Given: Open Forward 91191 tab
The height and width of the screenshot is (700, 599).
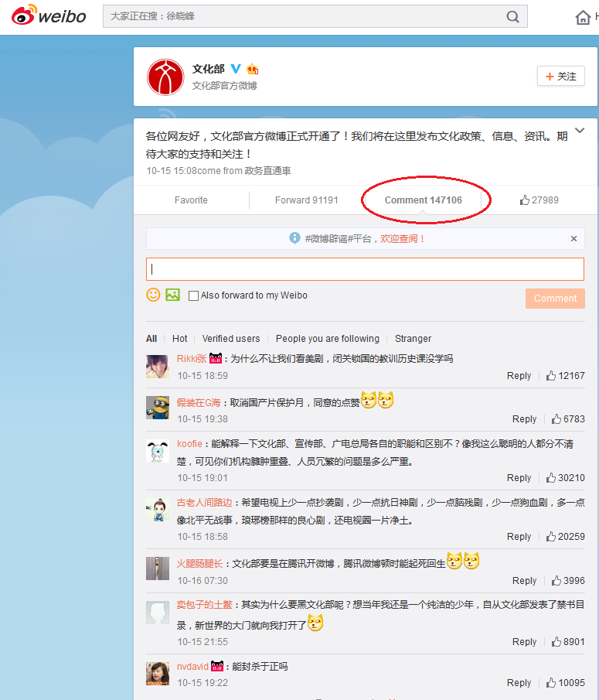Looking at the screenshot, I should [306, 200].
